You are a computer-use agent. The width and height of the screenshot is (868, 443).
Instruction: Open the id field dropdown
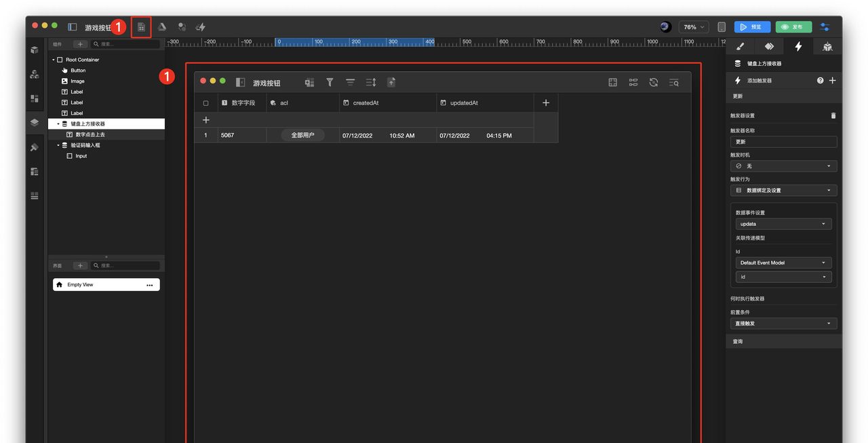pos(784,277)
